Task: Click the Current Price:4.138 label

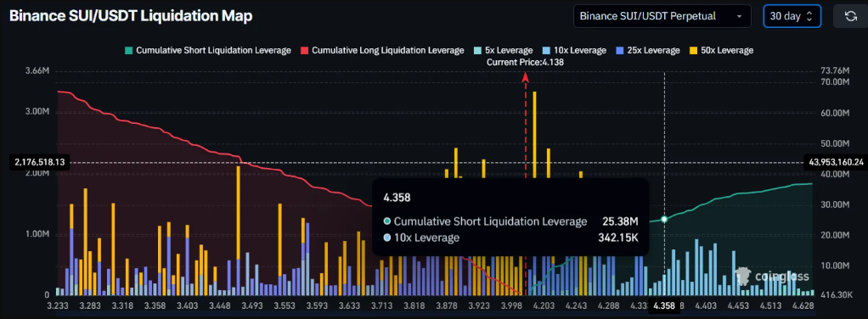Action: click(x=525, y=63)
